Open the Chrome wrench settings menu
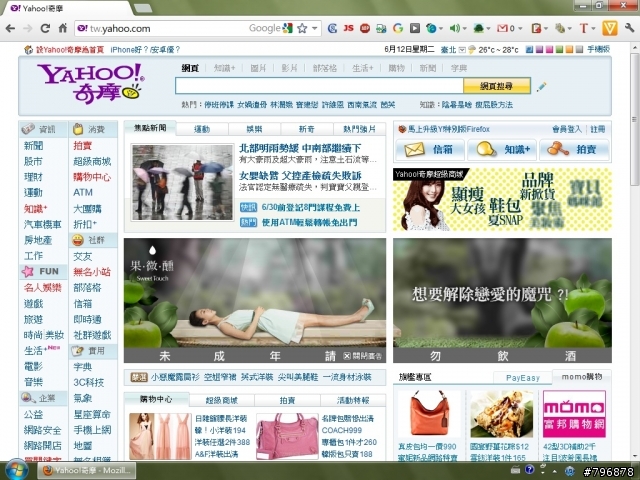This screenshot has height=480, width=640. (x=629, y=28)
